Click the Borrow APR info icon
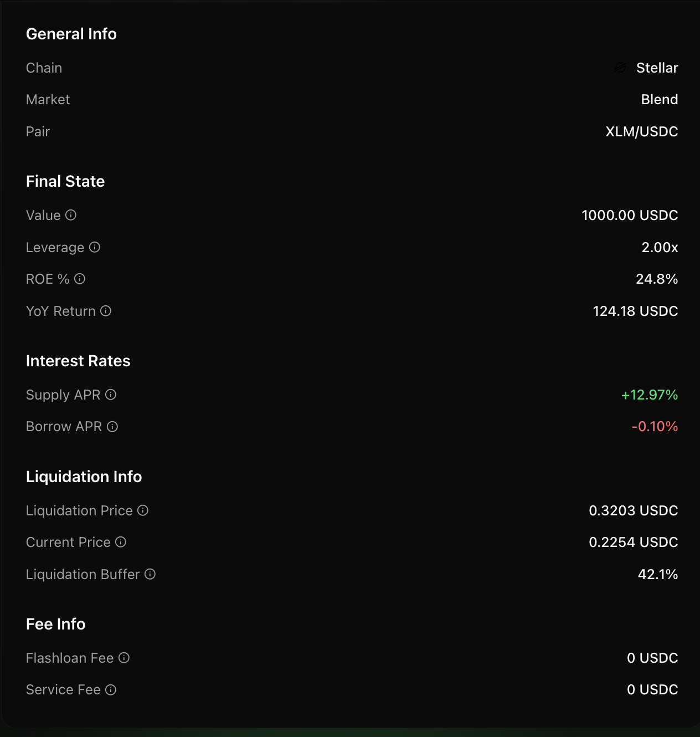Image resolution: width=700 pixels, height=737 pixels. 112,427
